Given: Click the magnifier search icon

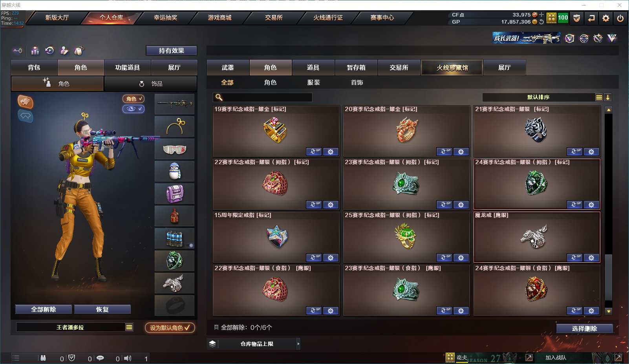Looking at the screenshot, I should [x=219, y=97].
